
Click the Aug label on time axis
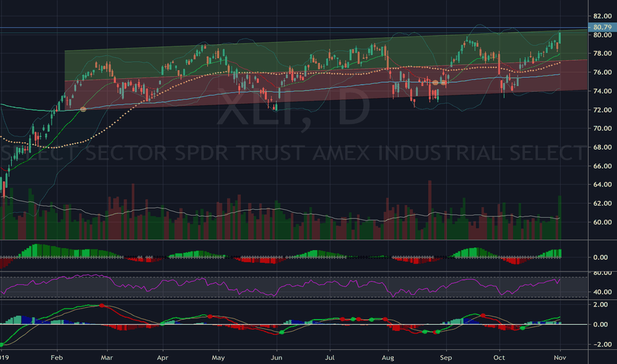tap(388, 357)
